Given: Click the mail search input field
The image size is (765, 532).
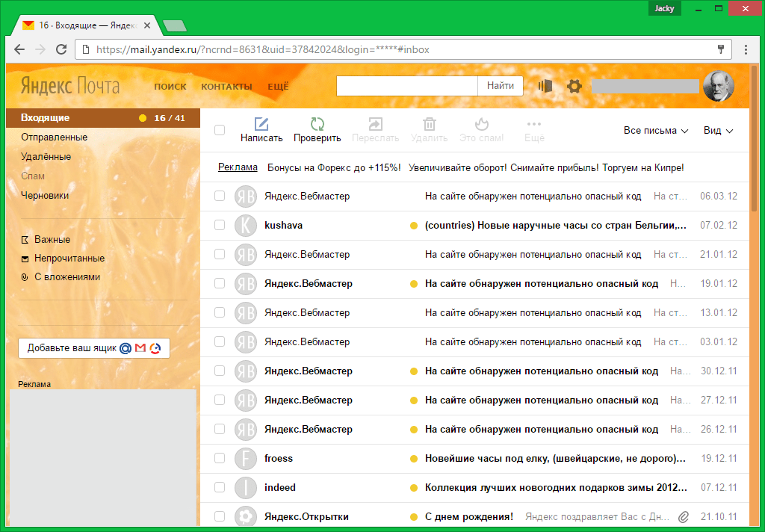Looking at the screenshot, I should tap(407, 86).
